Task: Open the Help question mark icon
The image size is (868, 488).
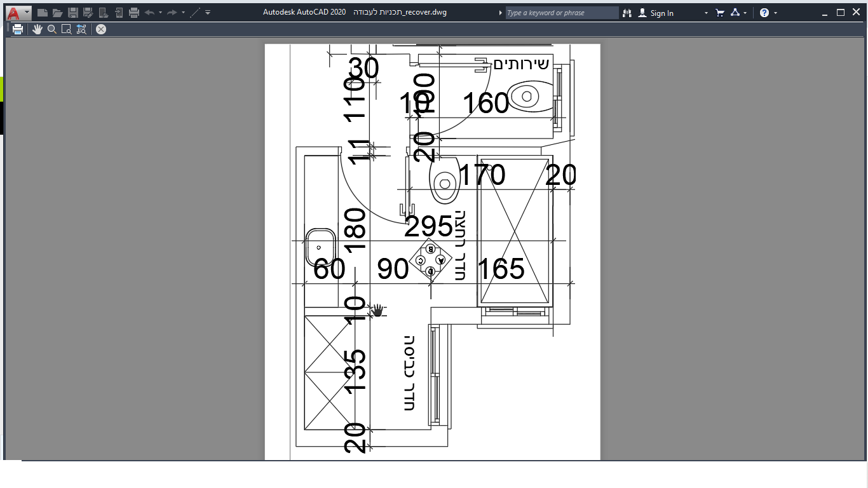Action: (x=764, y=13)
